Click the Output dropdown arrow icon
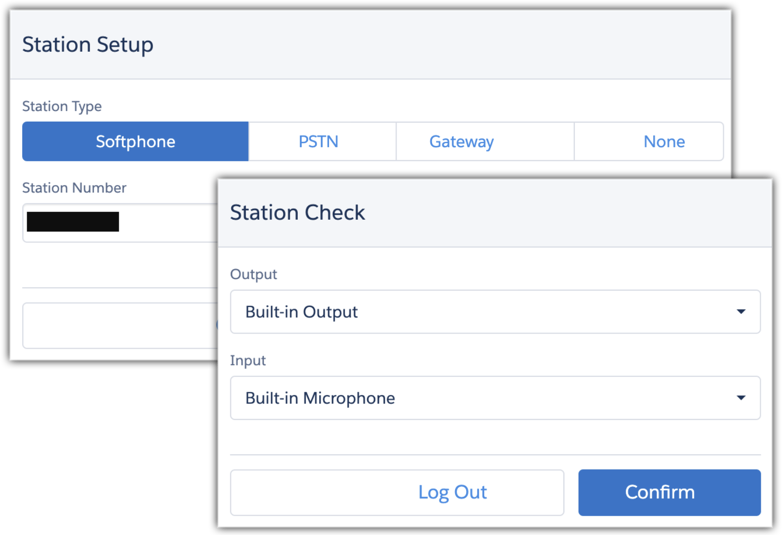The image size is (782, 535). [741, 312]
